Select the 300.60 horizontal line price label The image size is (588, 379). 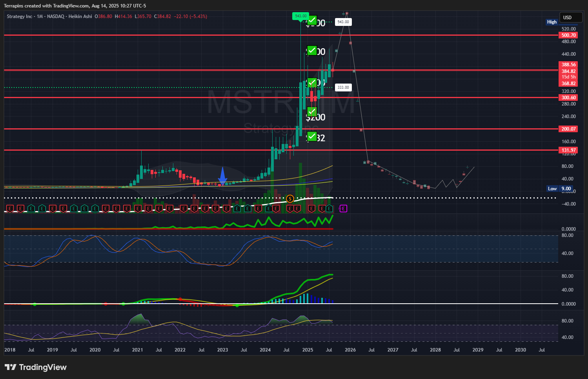click(568, 98)
